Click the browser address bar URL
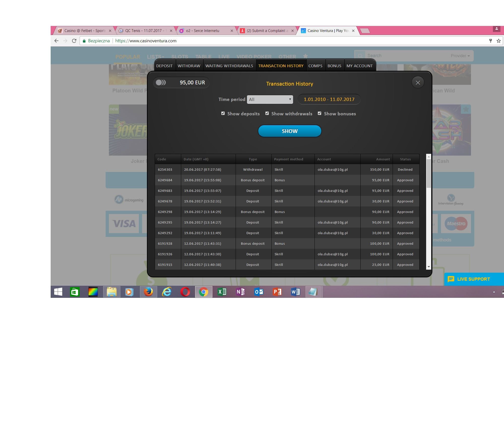 [x=146, y=41]
